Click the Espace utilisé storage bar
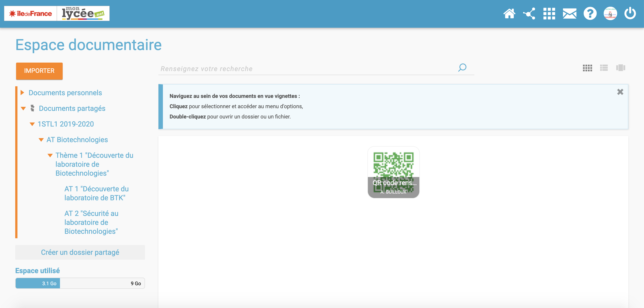This screenshot has height=308, width=644. (x=80, y=283)
